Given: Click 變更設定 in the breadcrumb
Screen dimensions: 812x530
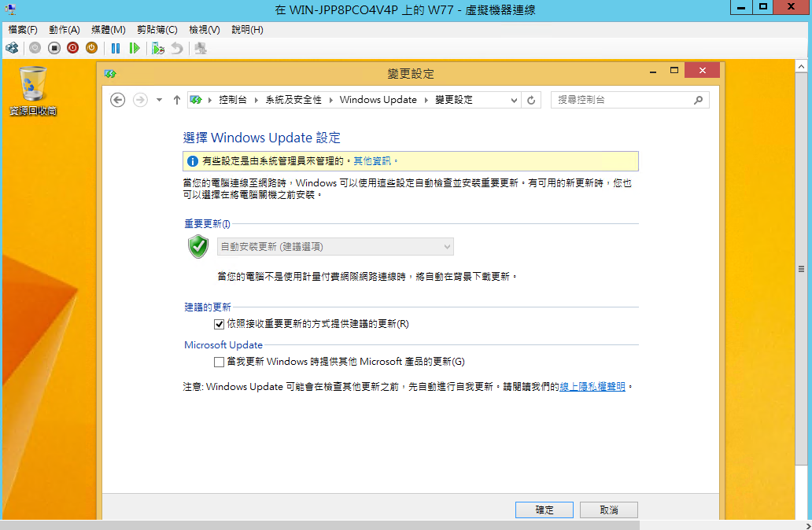Looking at the screenshot, I should tap(454, 100).
